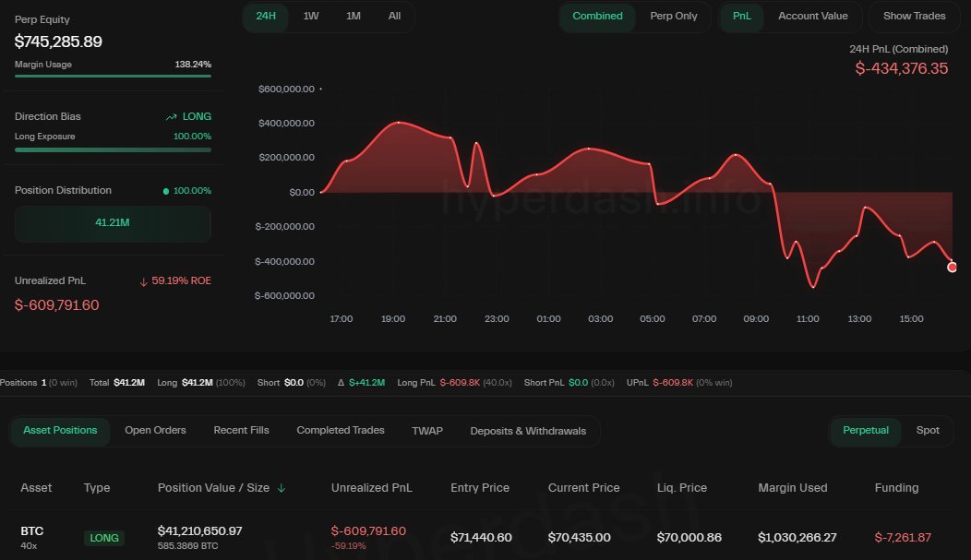Switch to the Spot tab

928,430
